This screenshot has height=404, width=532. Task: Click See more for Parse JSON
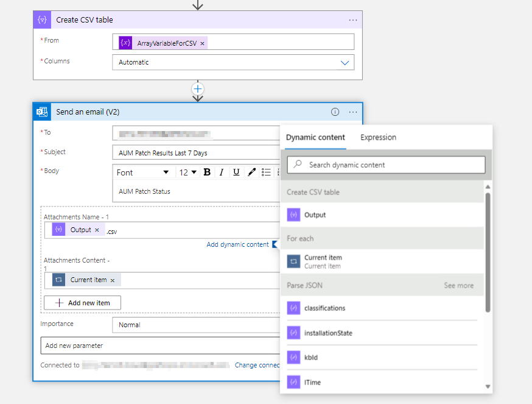[x=459, y=285]
